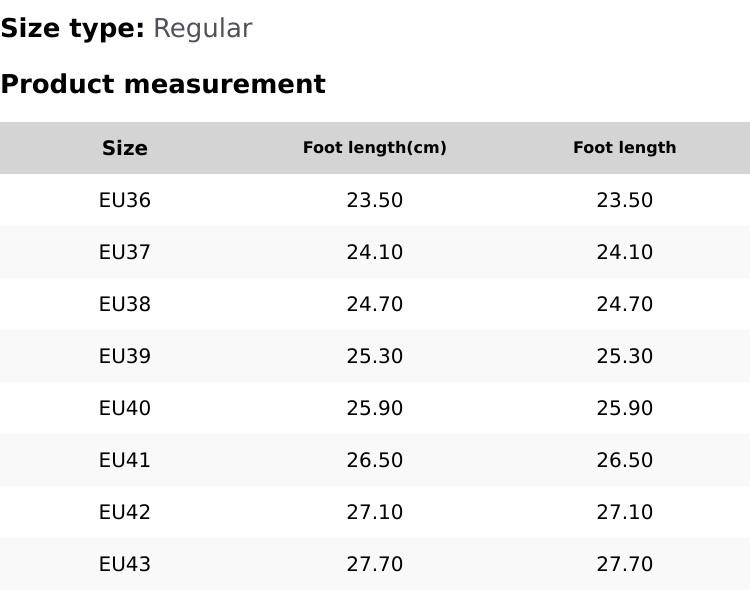Click the EU41 size cell
750x590 pixels.
click(125, 460)
